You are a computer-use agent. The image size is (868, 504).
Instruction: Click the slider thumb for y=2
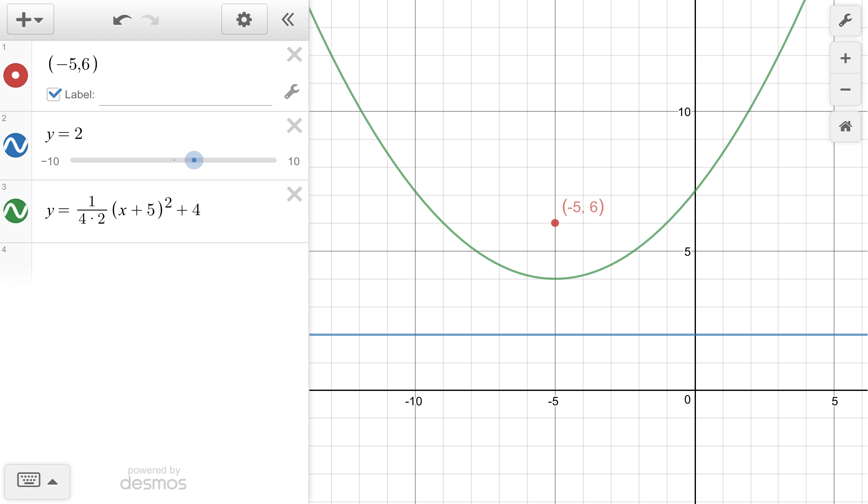(x=194, y=160)
